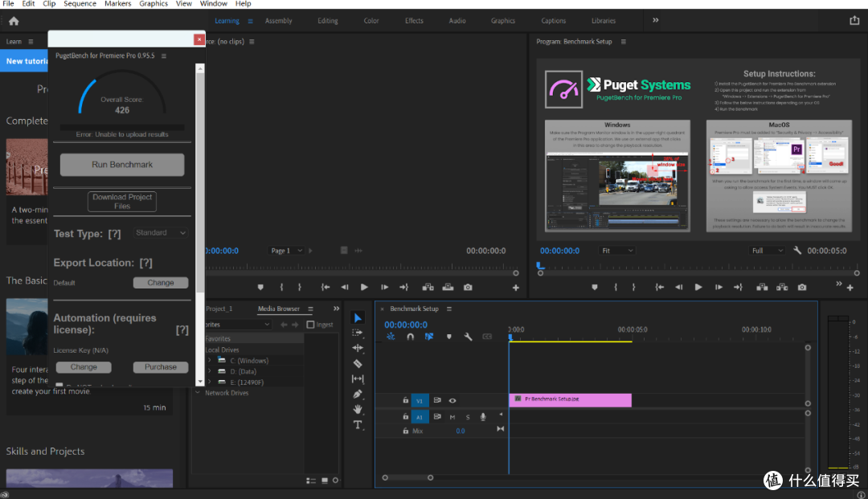Select the Hand tool

[x=358, y=409]
